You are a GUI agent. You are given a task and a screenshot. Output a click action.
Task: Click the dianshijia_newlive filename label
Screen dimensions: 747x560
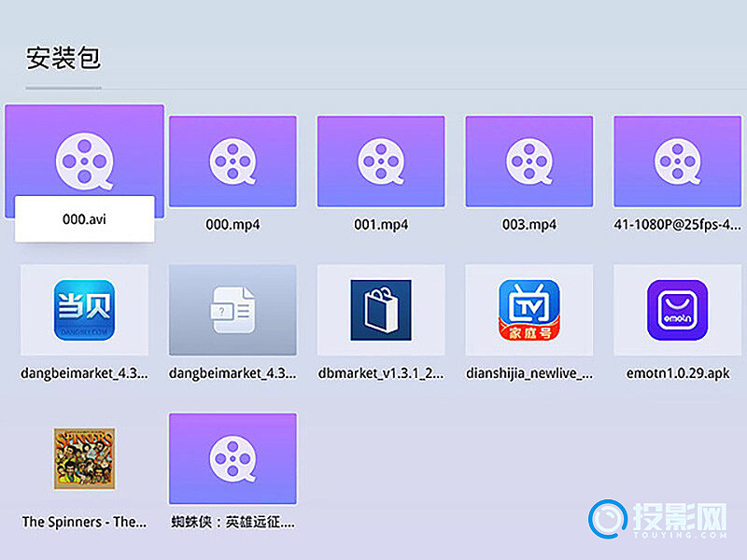tap(529, 373)
